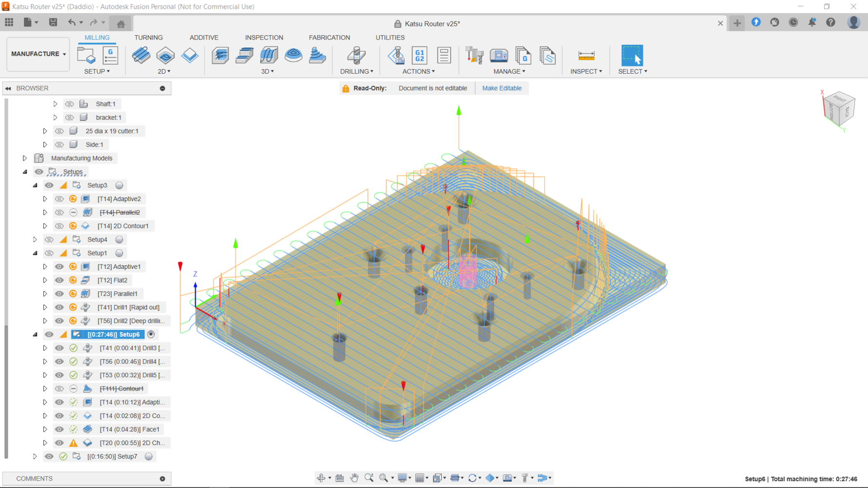Screen dimensions: 868x488
Task: Open the Machine Library icon
Action: tap(498, 55)
